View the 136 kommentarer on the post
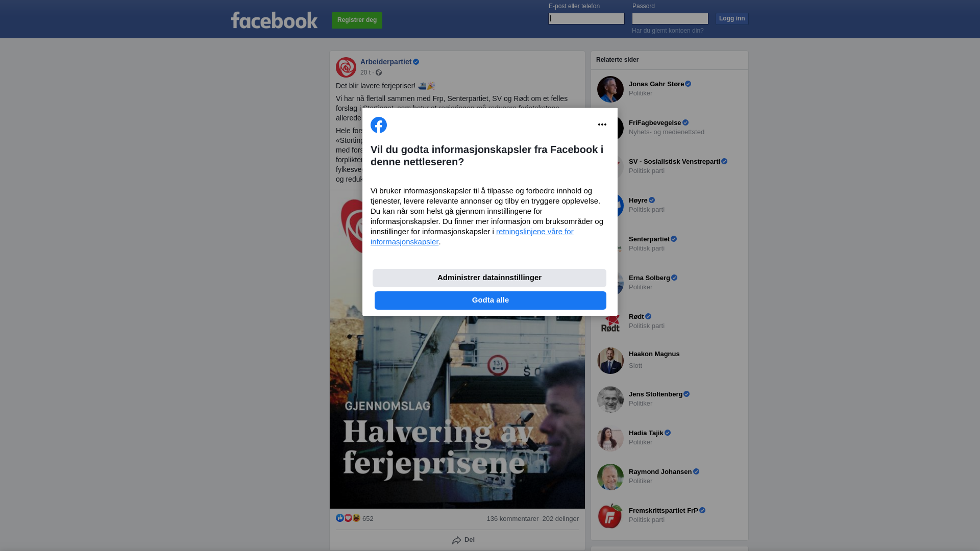The height and width of the screenshot is (551, 980). pyautogui.click(x=512, y=519)
